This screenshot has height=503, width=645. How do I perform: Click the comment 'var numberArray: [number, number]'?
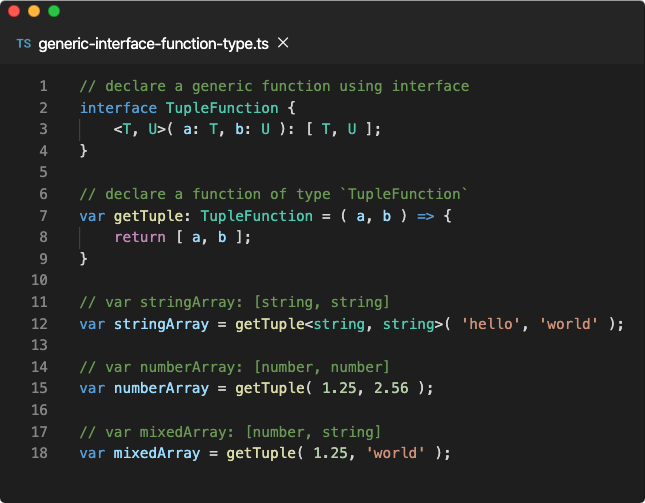pos(234,367)
